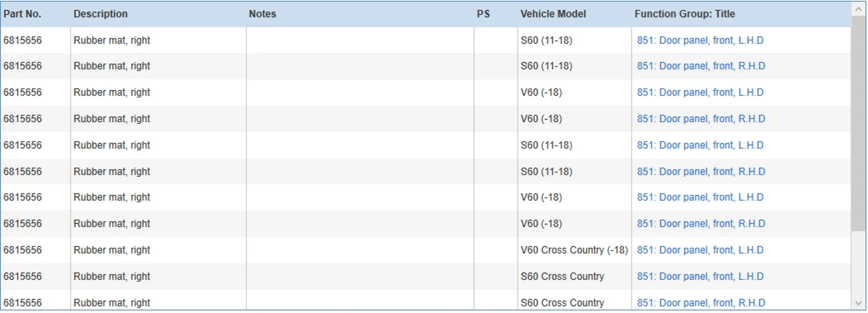Select the last row's part number 6815656
The image size is (868, 313).
tap(23, 303)
